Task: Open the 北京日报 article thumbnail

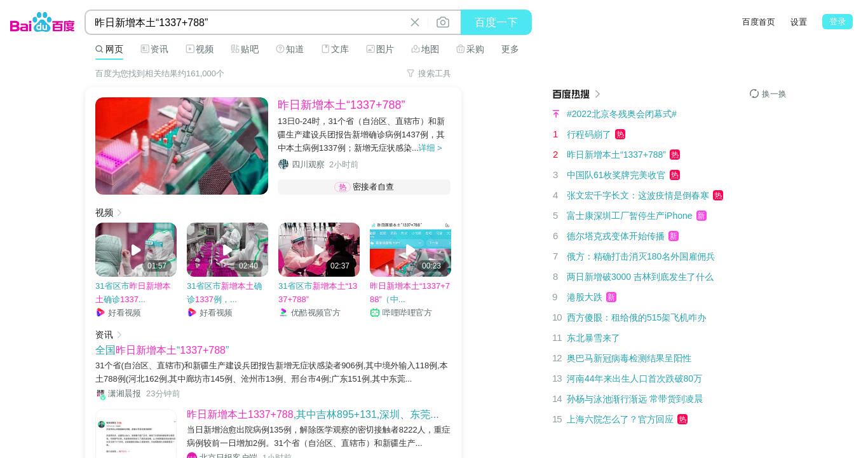Action: tap(136, 434)
